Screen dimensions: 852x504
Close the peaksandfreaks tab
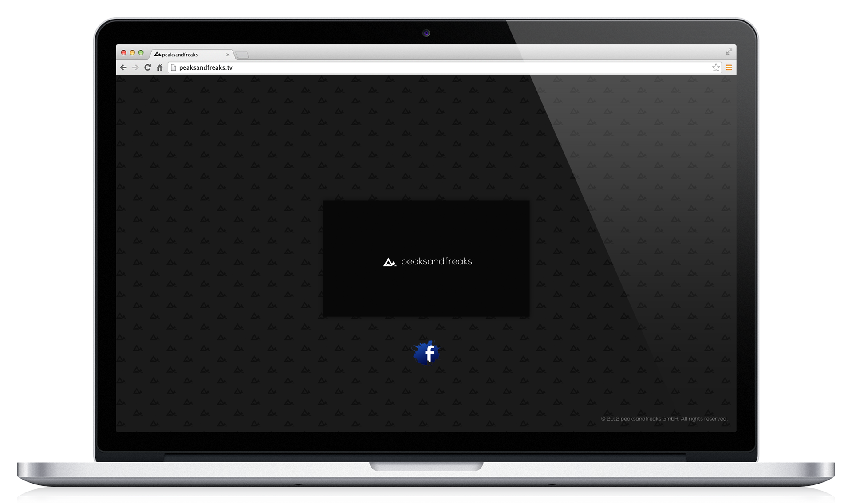228,55
